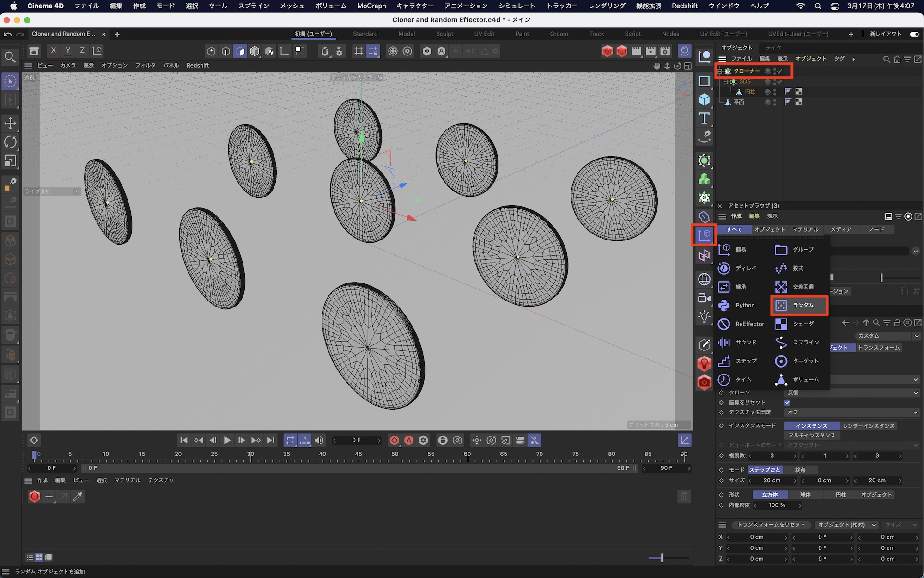Select the レンダーインスタンス instance mode
Image resolution: width=924 pixels, height=578 pixels.
[x=868, y=426]
